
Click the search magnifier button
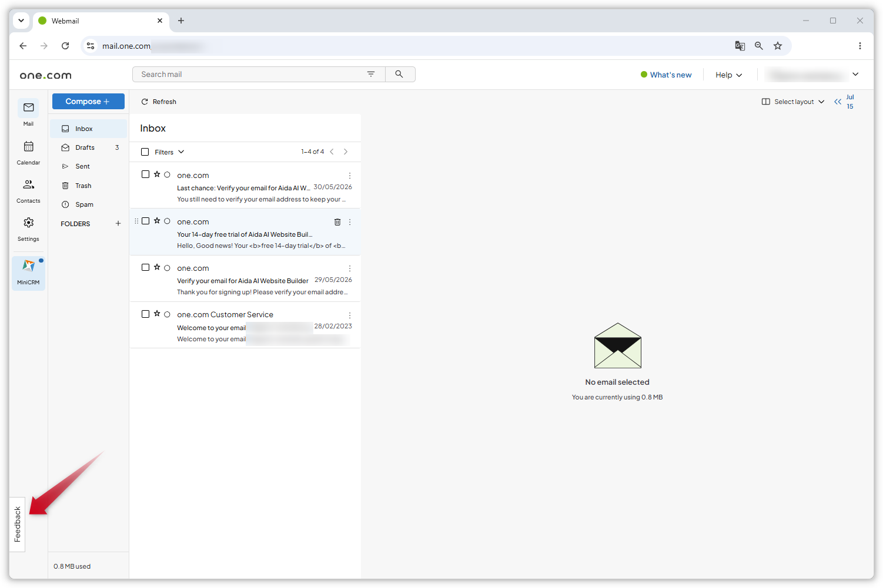399,74
